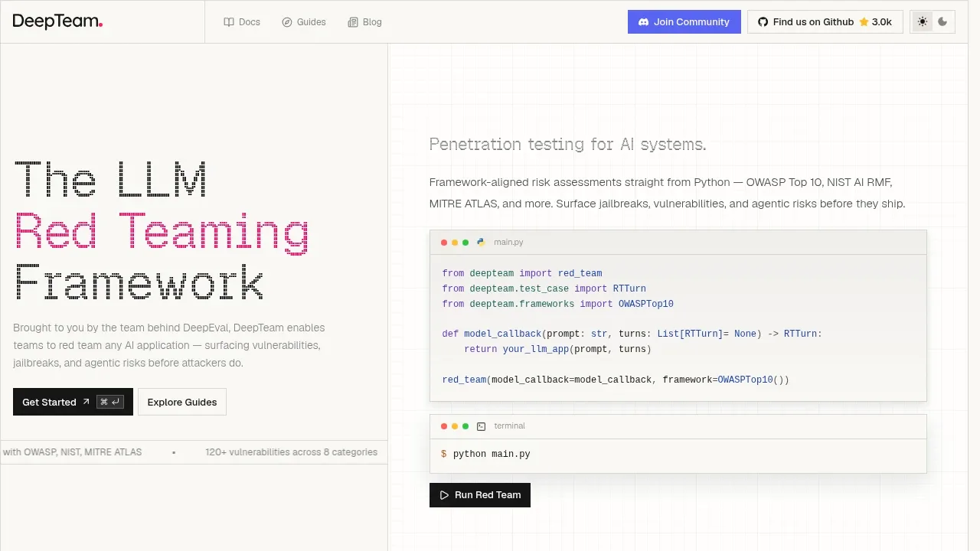This screenshot has height=551, width=980.
Task: Click the 'Framework' headline word
Action: (139, 282)
